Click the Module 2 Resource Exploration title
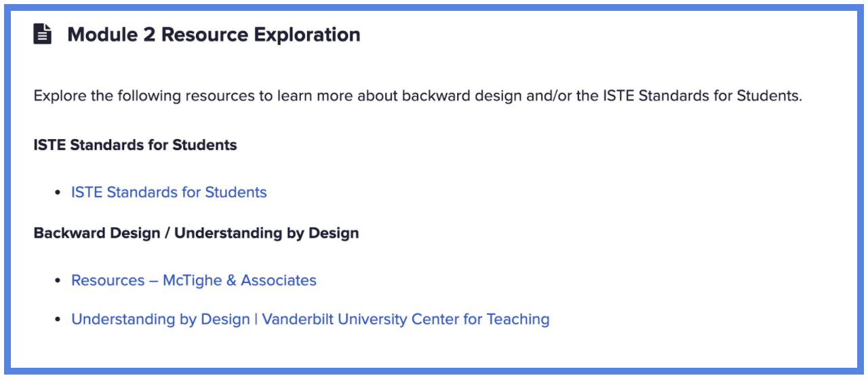 (x=214, y=35)
